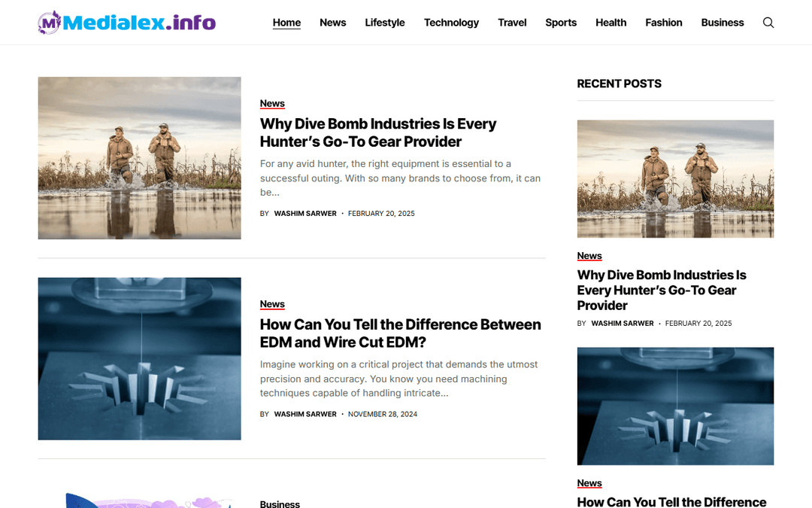Screen dimensions: 812x508
Task: Open the Fashion menu item
Action: pos(663,23)
